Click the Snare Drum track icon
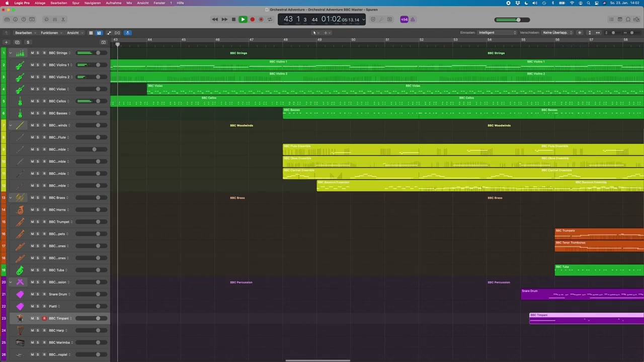 pyautogui.click(x=20, y=294)
